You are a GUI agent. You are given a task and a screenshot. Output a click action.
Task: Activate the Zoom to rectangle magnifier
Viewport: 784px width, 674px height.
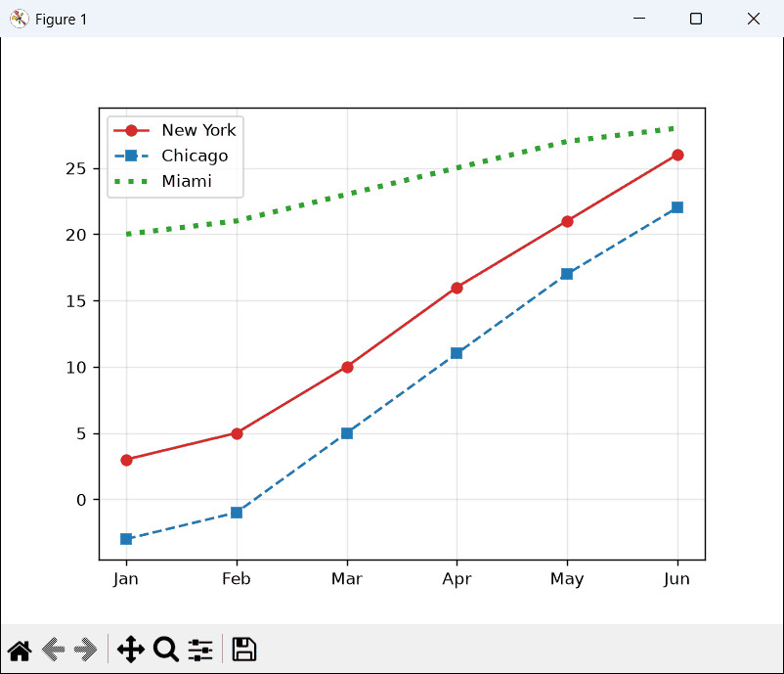coord(166,650)
